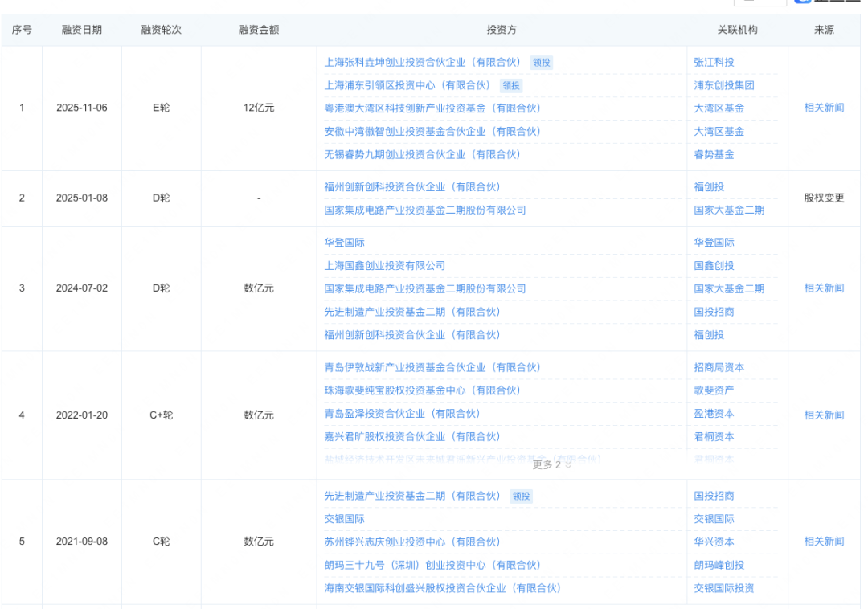Open 国家大基金二期 in the 2025-01-08 row
Viewport: 868px width, 609px height.
point(729,210)
